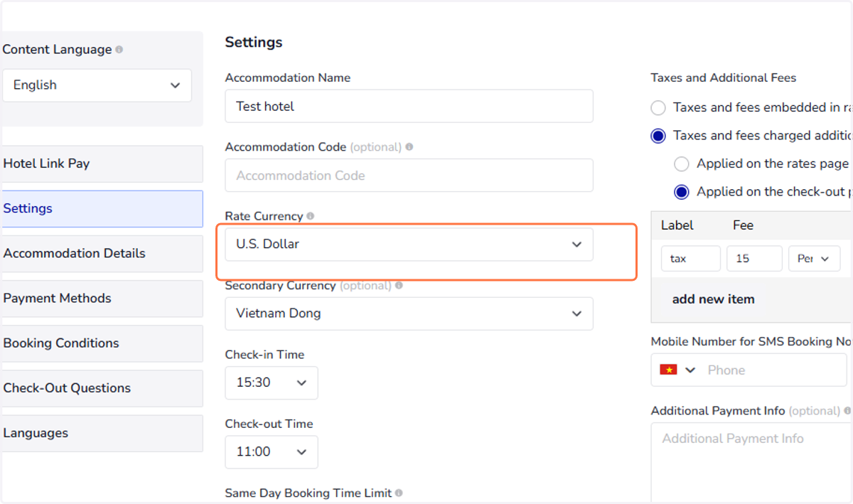Click the Settings page heading
The image size is (853, 504).
[x=254, y=43]
